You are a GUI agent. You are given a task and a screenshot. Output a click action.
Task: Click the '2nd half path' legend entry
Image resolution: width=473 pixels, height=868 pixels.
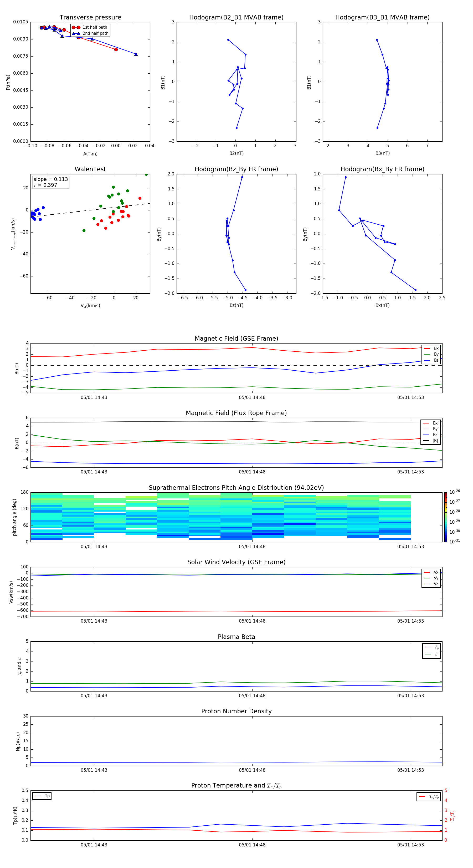(91, 33)
